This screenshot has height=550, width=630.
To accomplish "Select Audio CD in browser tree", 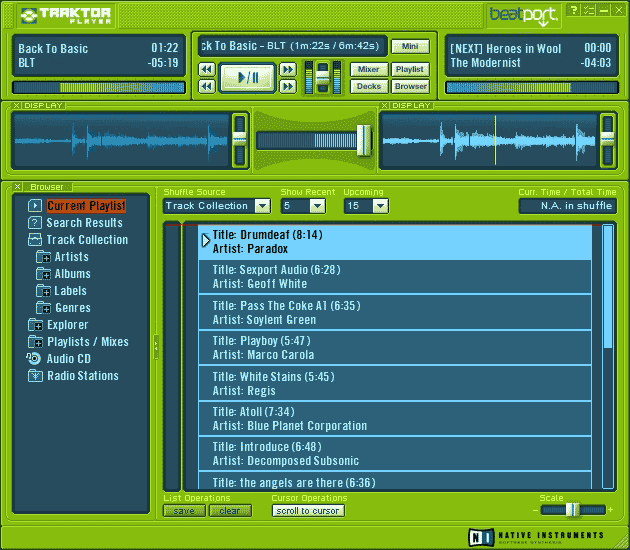I will (69, 359).
